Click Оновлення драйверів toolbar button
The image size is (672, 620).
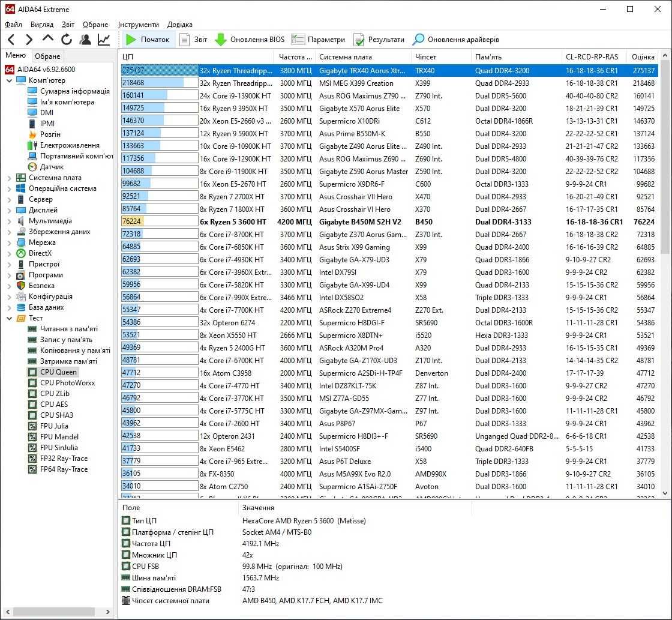455,40
